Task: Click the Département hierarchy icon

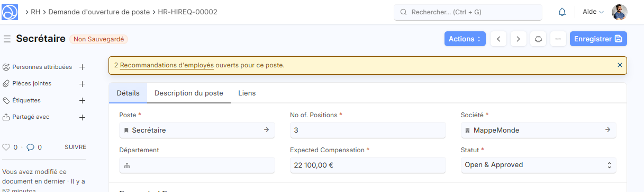Action: [x=126, y=165]
